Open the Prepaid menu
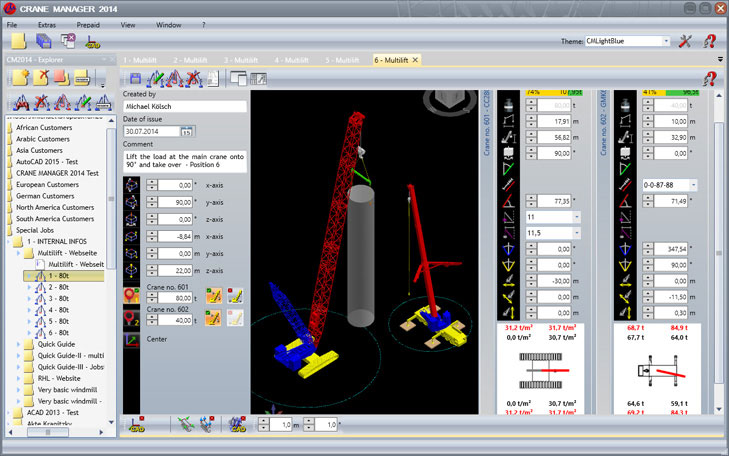 [88, 25]
